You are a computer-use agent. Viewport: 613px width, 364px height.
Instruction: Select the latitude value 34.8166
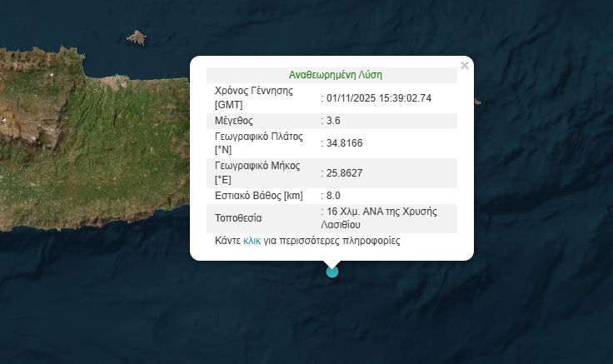345,143
